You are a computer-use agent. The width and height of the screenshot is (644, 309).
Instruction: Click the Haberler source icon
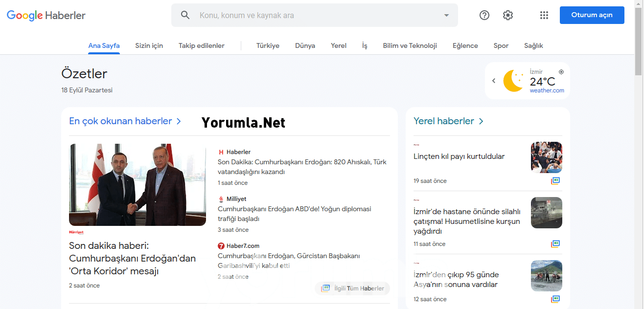point(221,152)
